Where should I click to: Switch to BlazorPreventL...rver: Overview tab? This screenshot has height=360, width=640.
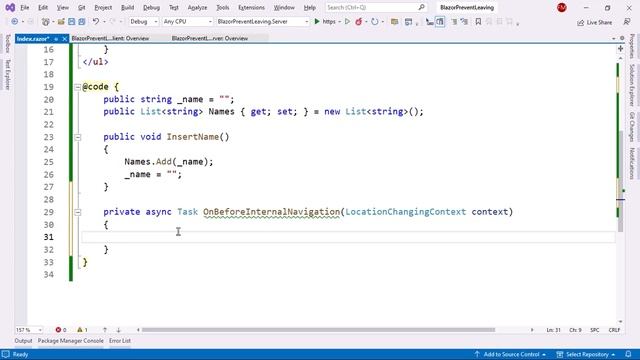(x=209, y=38)
